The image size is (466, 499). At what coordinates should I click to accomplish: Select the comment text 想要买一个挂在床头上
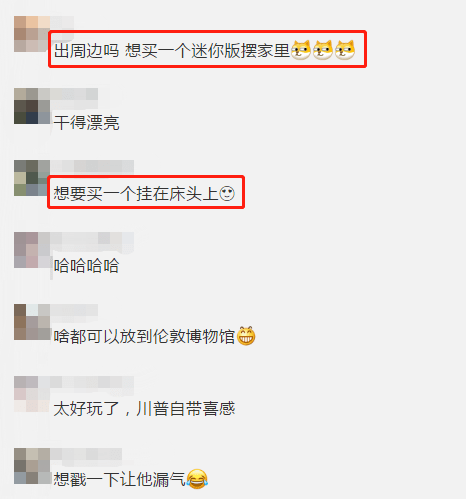tap(136, 194)
